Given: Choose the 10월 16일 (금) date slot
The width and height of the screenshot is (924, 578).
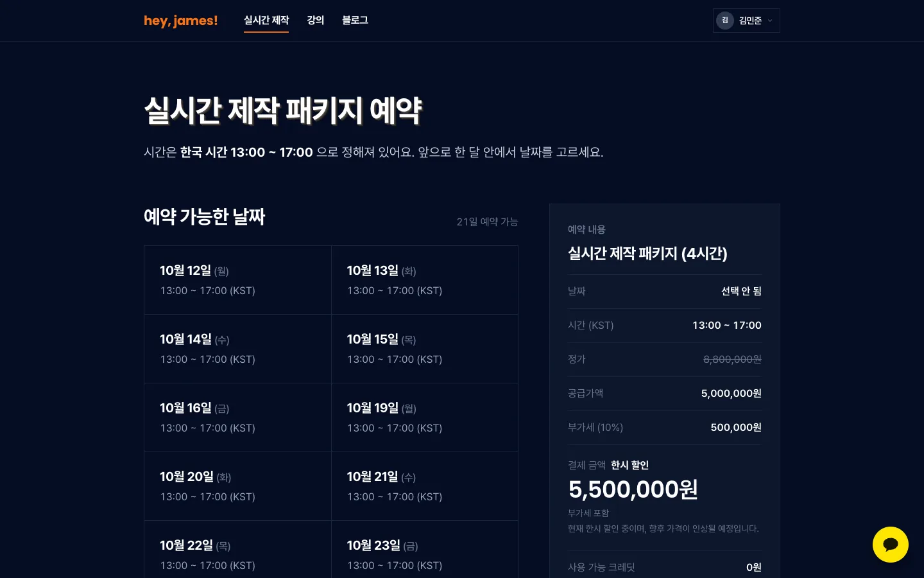Looking at the screenshot, I should coord(237,417).
